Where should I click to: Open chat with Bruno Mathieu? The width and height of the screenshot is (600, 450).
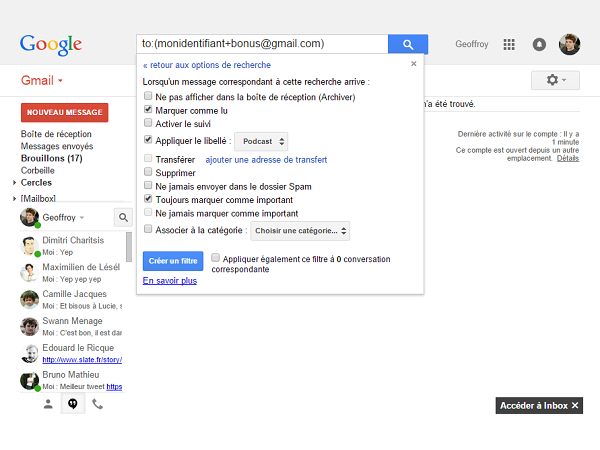tap(72, 380)
